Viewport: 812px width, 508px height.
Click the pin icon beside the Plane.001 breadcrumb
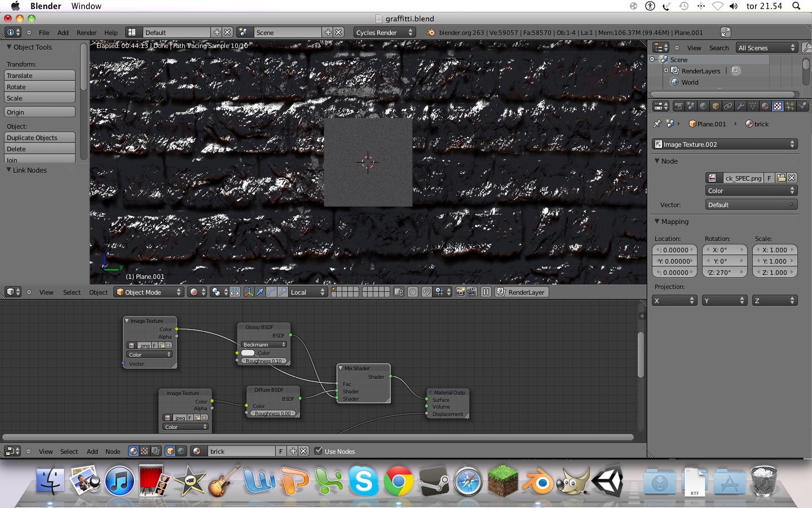(657, 124)
